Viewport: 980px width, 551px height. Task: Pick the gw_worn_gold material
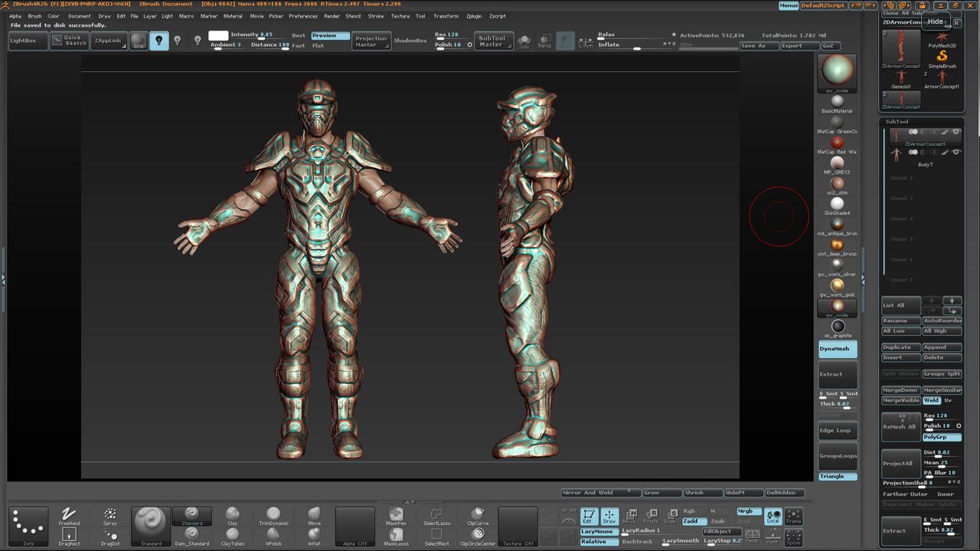click(x=837, y=288)
